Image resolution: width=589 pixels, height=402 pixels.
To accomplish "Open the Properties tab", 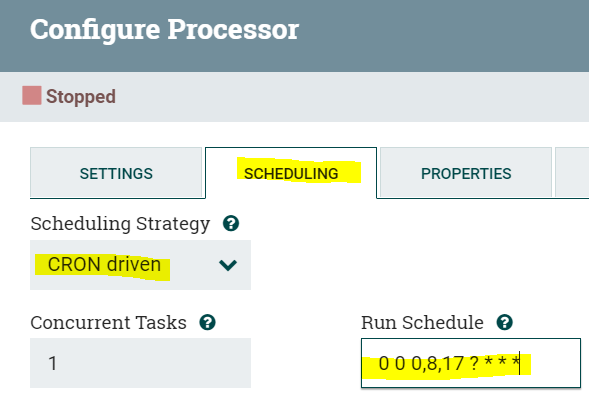I will (x=466, y=173).
